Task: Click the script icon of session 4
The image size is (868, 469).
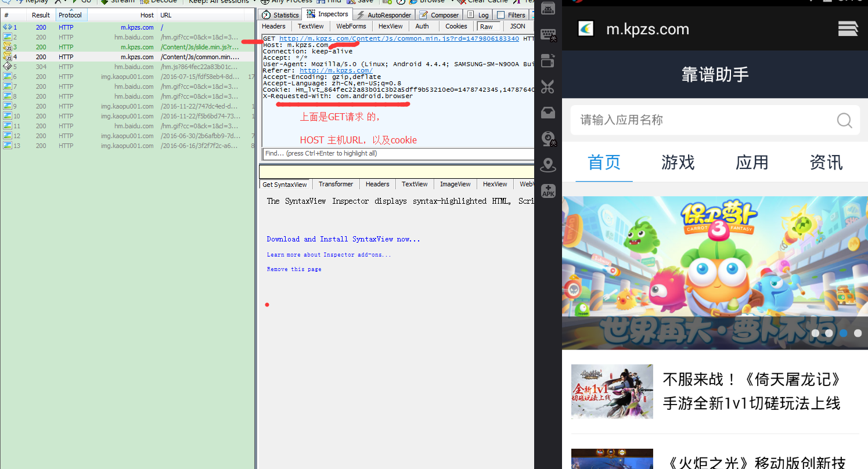Action: (x=8, y=57)
